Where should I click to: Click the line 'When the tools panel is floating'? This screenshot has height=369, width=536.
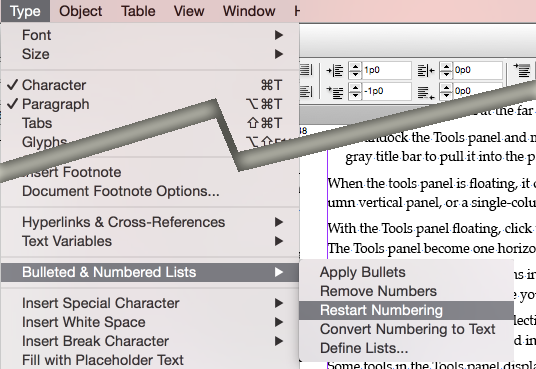coord(432,184)
